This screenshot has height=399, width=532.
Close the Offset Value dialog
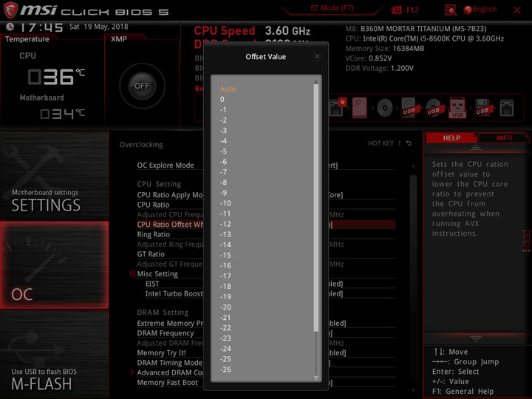click(x=317, y=56)
